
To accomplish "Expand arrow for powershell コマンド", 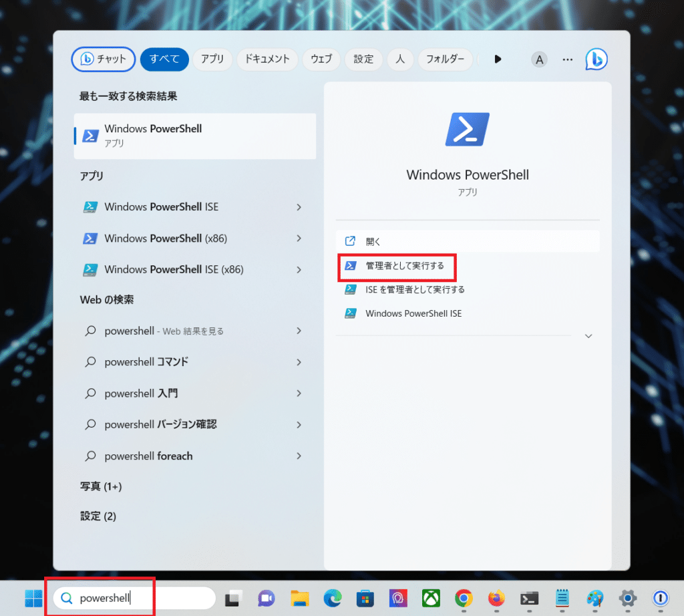I will coord(299,362).
